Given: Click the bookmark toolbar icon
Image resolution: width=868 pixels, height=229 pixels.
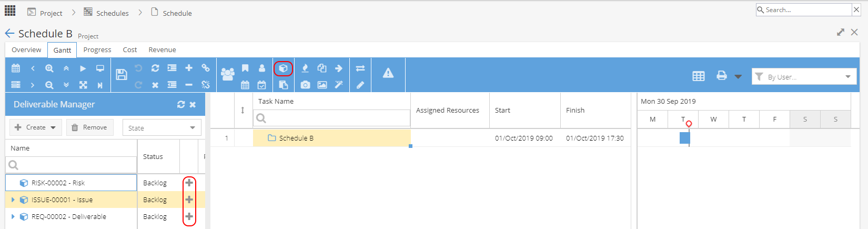Looking at the screenshot, I should pyautogui.click(x=245, y=68).
